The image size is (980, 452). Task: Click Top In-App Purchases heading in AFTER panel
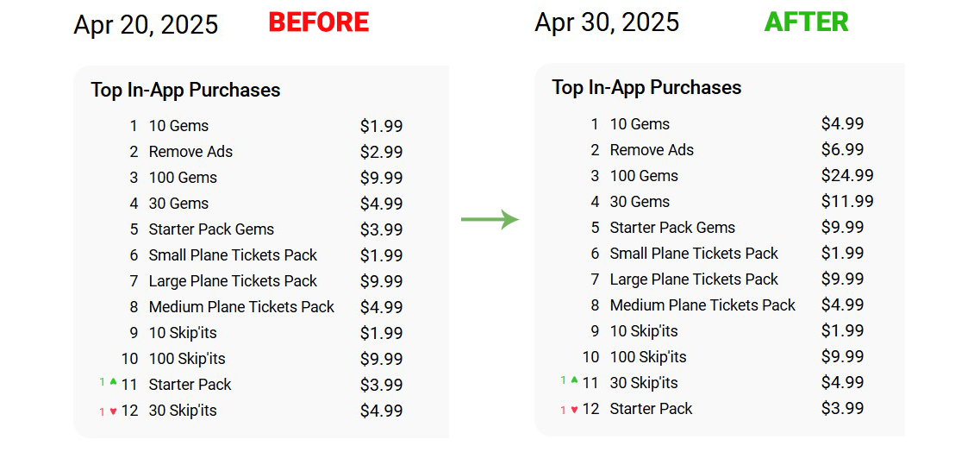(x=646, y=88)
